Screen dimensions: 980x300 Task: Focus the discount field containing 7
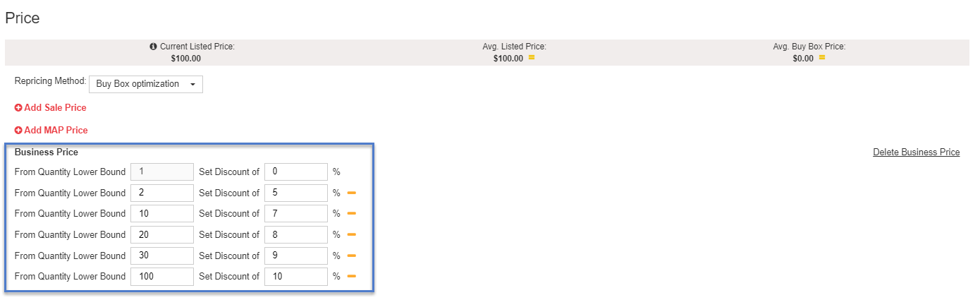coord(296,213)
